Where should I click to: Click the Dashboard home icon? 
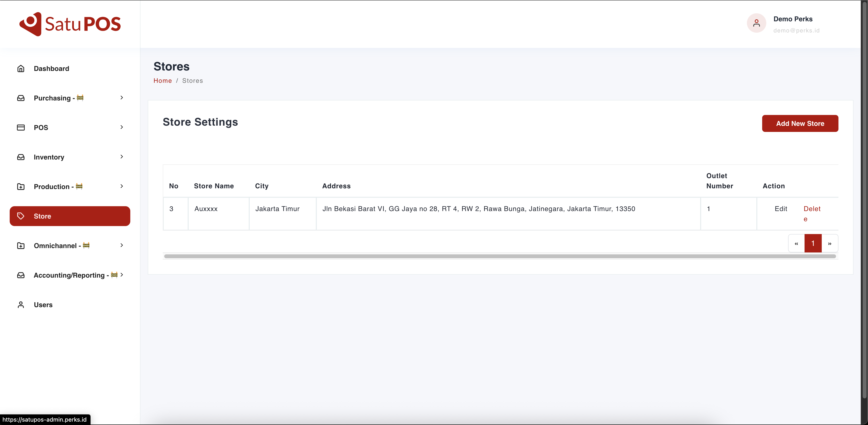tap(21, 69)
